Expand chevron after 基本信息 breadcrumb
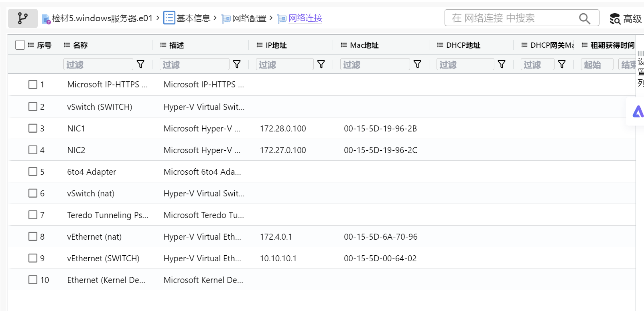The width and height of the screenshot is (644, 311). (x=215, y=18)
